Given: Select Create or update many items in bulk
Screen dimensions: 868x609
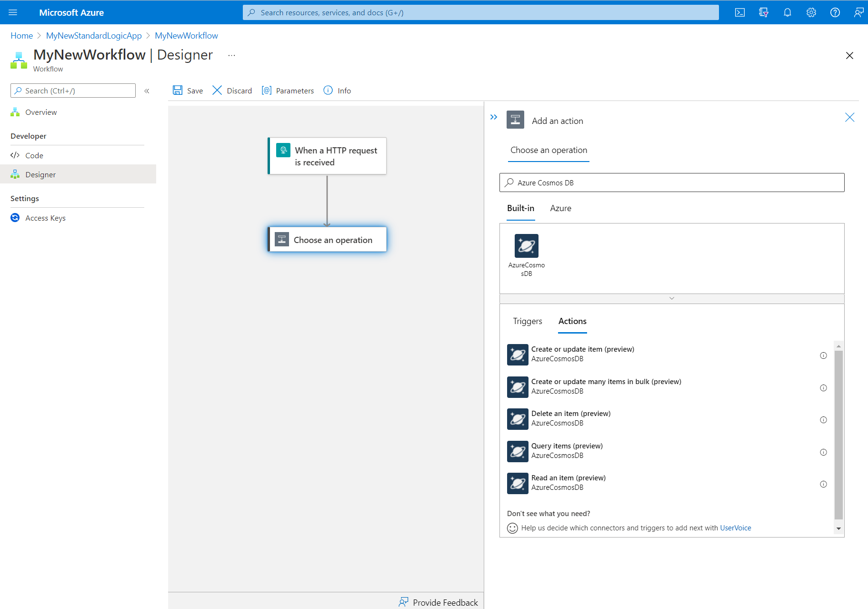Looking at the screenshot, I should 667,386.
